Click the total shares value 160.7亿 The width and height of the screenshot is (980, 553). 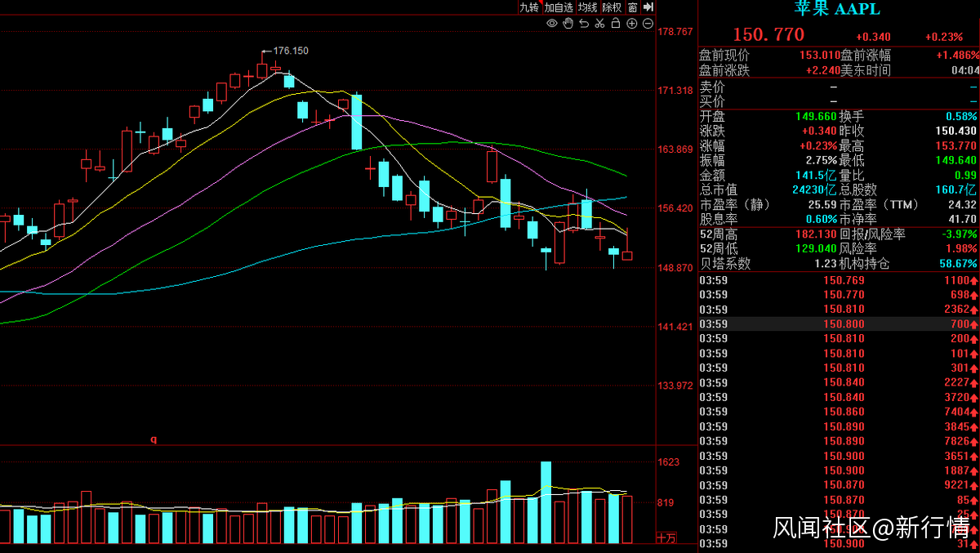(956, 190)
